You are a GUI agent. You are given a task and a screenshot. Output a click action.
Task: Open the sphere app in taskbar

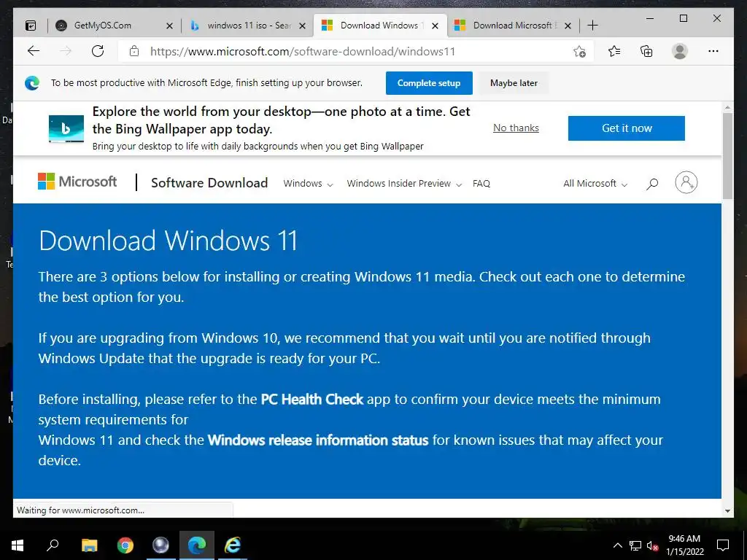click(160, 545)
